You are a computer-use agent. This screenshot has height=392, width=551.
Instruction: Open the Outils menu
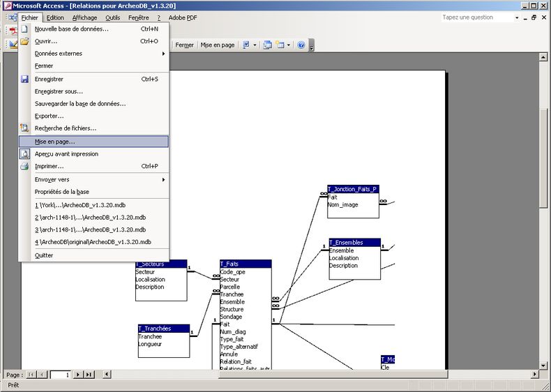coord(113,17)
